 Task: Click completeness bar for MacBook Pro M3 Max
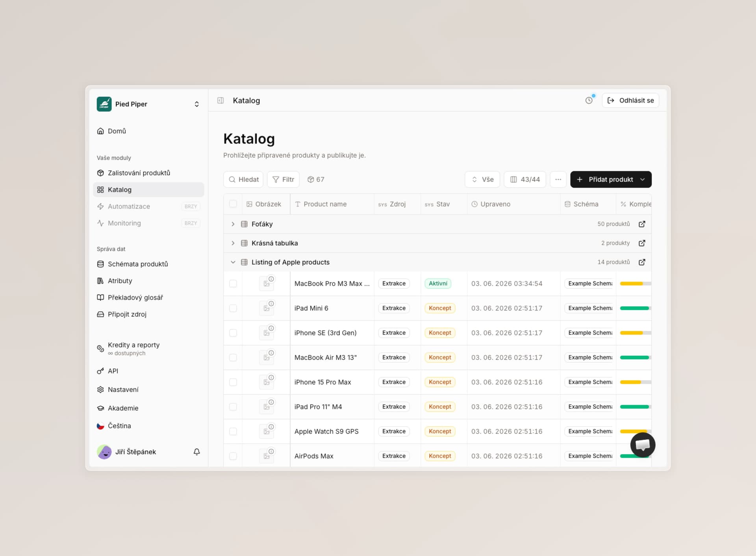(636, 283)
